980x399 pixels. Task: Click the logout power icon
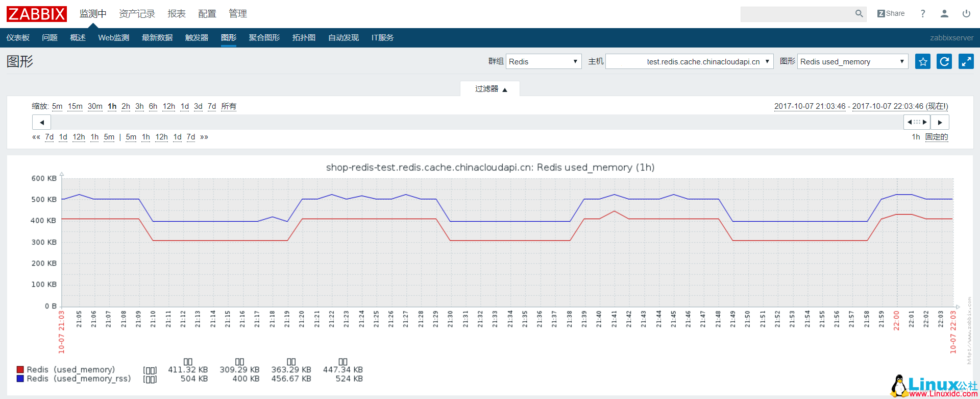(x=966, y=14)
